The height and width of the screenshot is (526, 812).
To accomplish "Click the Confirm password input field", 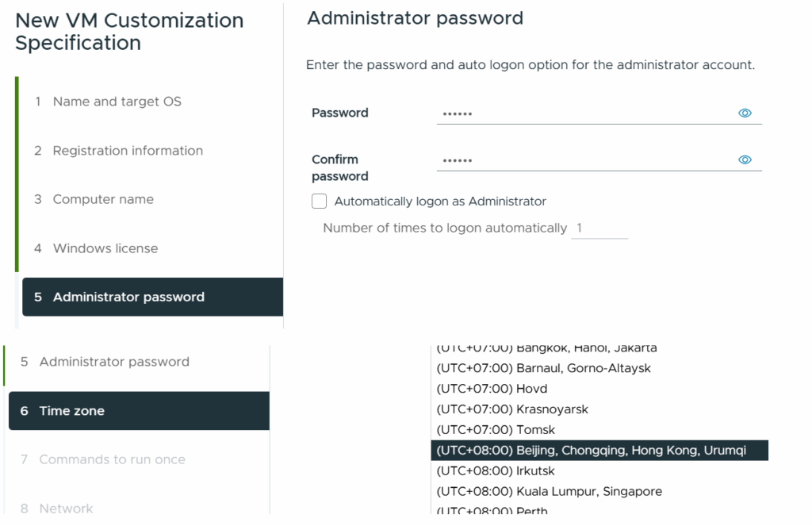I will (585, 159).
